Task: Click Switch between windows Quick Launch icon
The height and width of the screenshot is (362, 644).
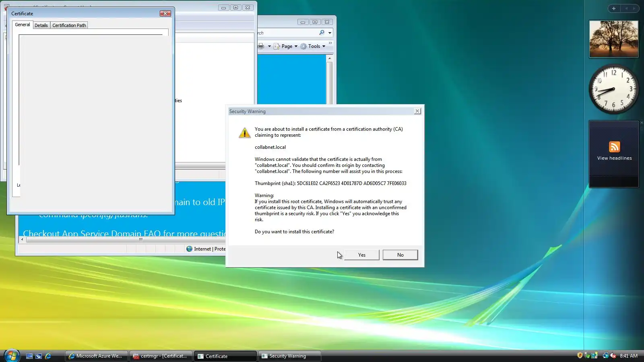Action: 39,356
